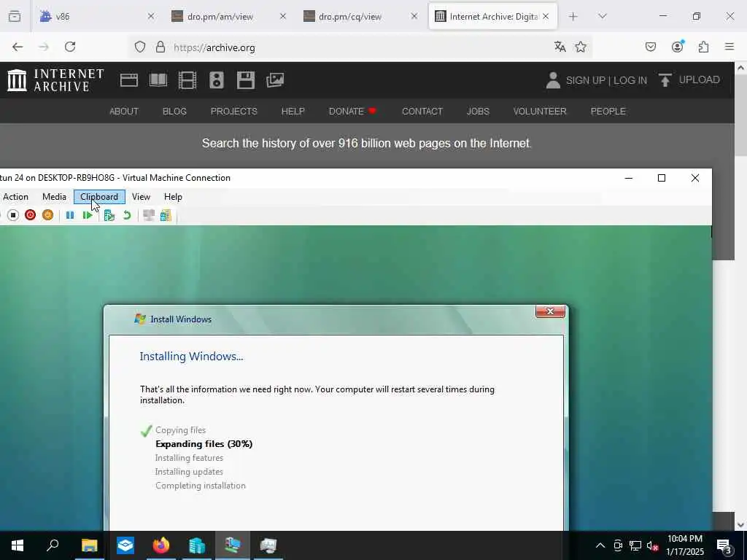This screenshot has height=560, width=747.
Task: Open the Images icon
Action: [x=275, y=80]
